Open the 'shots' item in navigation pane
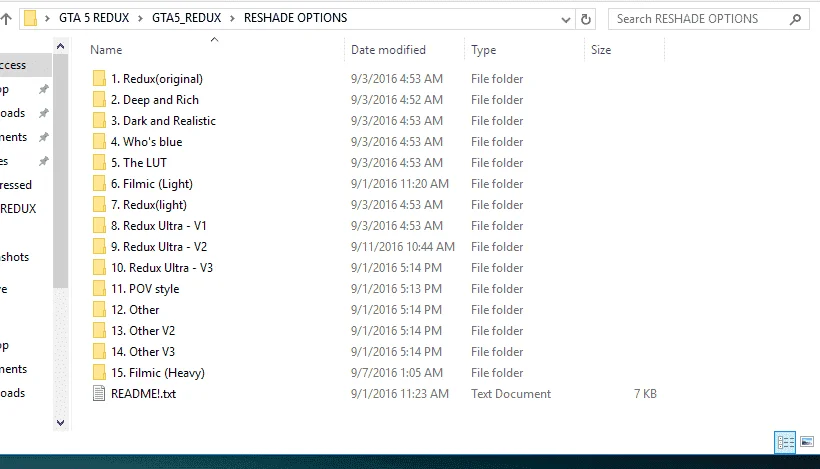820x469 pixels. coord(15,257)
